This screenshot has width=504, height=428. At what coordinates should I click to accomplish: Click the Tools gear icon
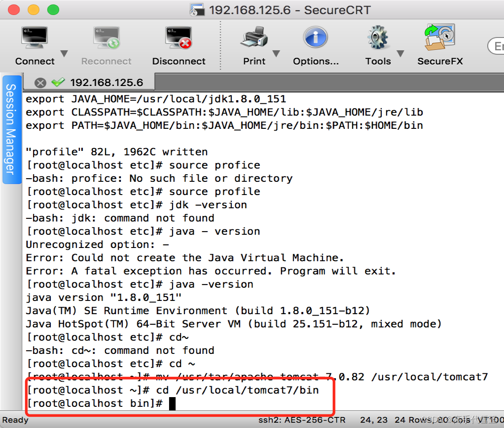tap(378, 37)
